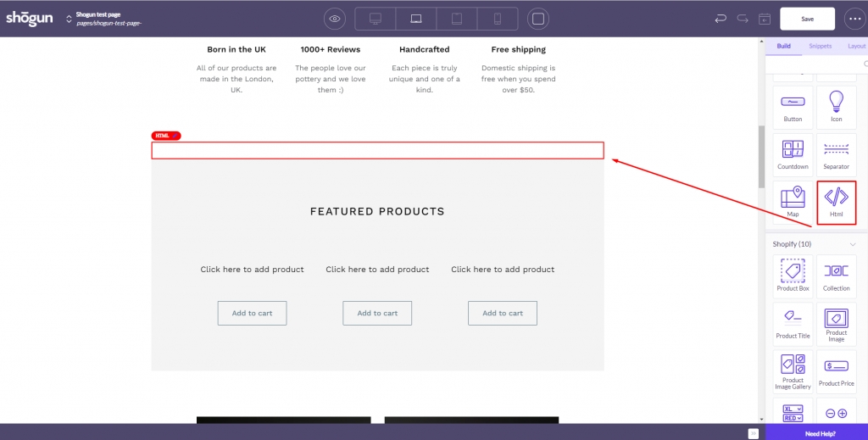868x440 pixels.
Task: Open the Layout tab
Action: [x=856, y=46]
